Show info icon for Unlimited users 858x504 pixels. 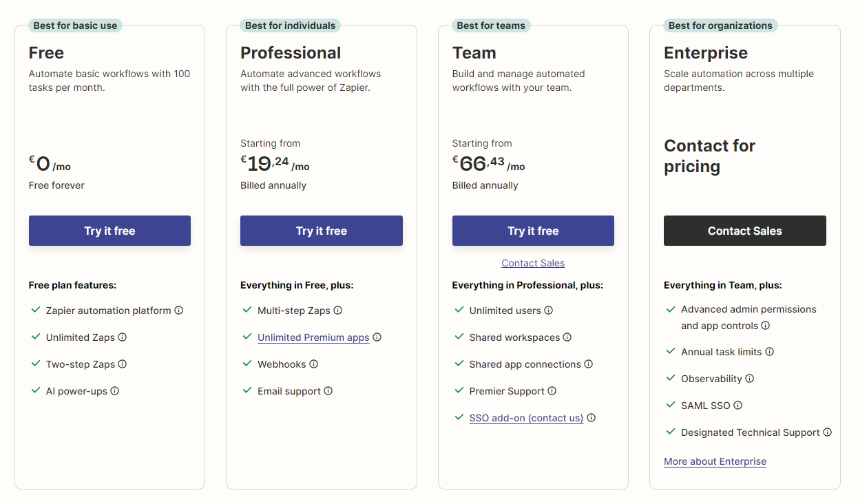[549, 311]
